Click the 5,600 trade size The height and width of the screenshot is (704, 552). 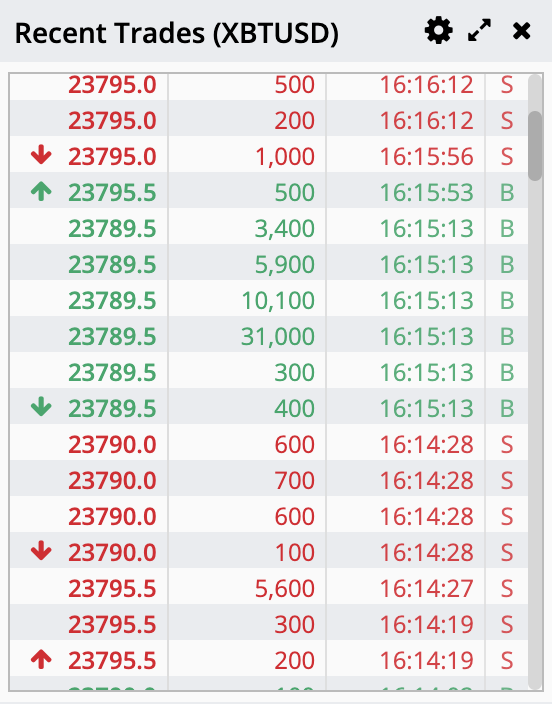[285, 589]
